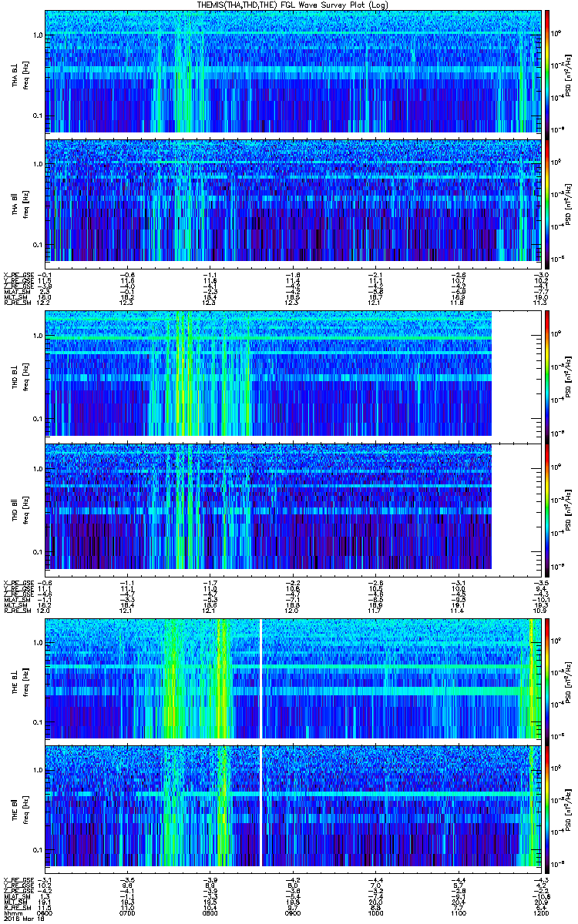Click the plot title THEMIS FGL Wave Survey Plot
Screen dimensions: 578x924
click(x=292, y=5)
